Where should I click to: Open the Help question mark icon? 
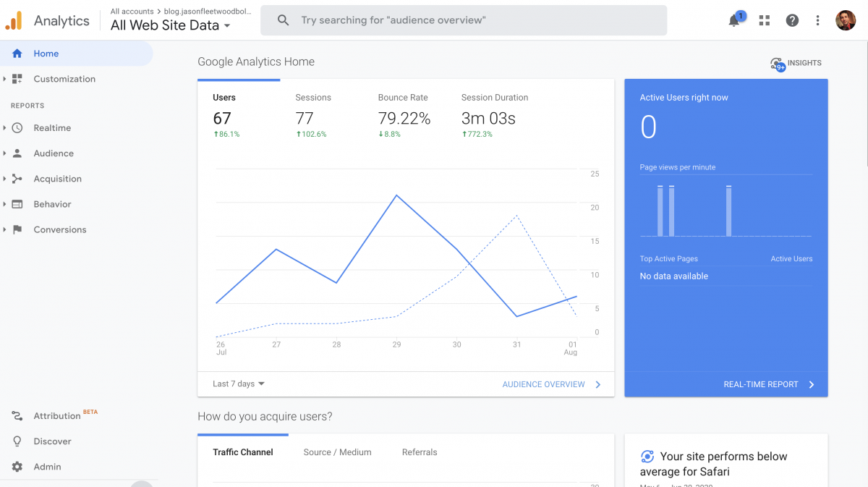(x=792, y=20)
